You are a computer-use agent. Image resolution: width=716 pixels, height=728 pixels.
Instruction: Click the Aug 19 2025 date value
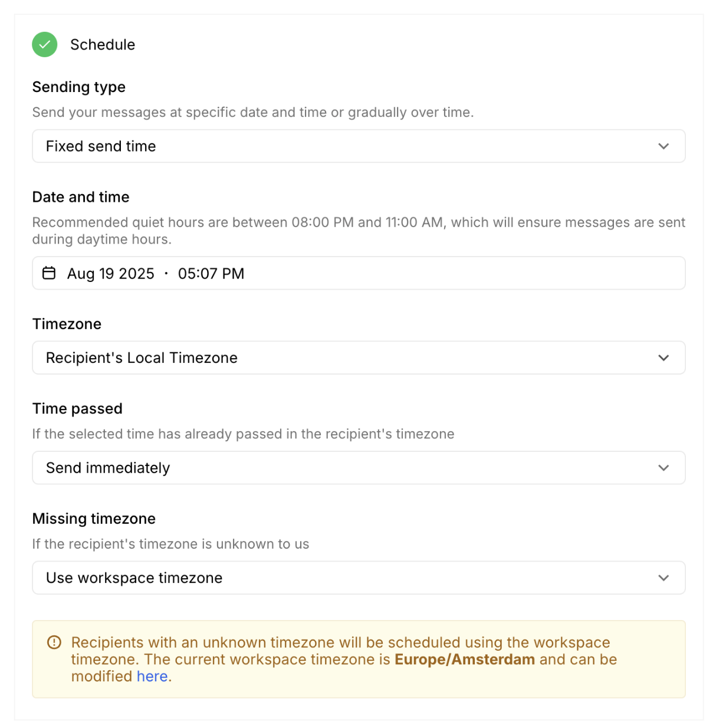[111, 274]
